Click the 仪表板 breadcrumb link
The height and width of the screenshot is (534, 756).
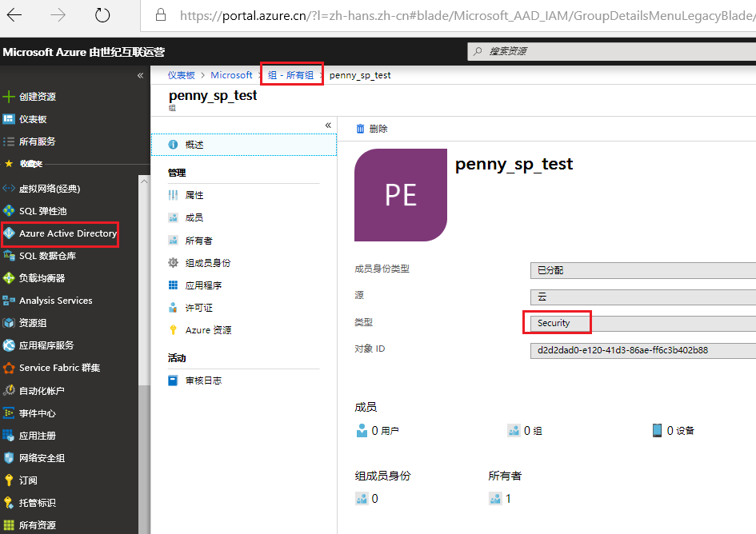[181, 75]
